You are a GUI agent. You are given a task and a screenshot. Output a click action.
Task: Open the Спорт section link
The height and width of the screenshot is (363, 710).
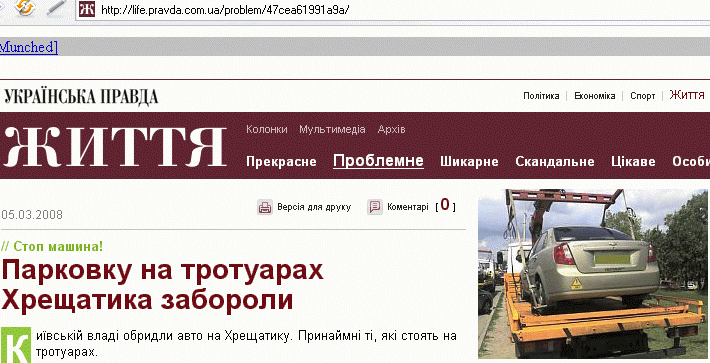(643, 96)
